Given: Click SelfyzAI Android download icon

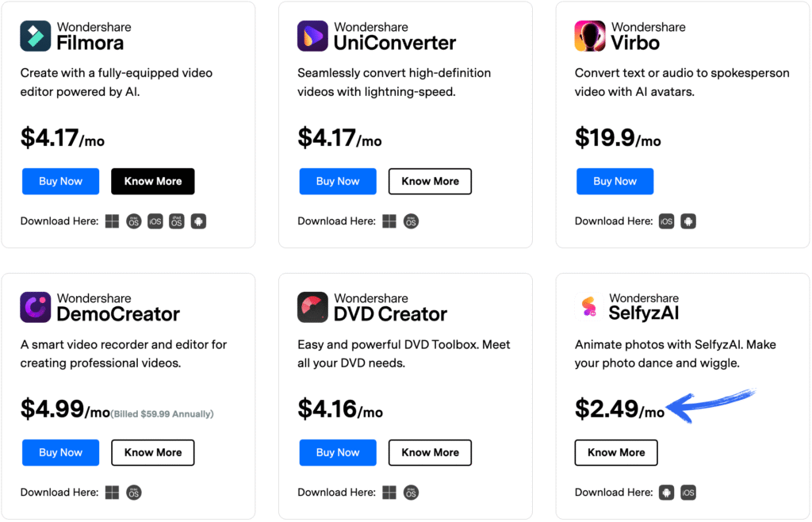Looking at the screenshot, I should pos(666,493).
